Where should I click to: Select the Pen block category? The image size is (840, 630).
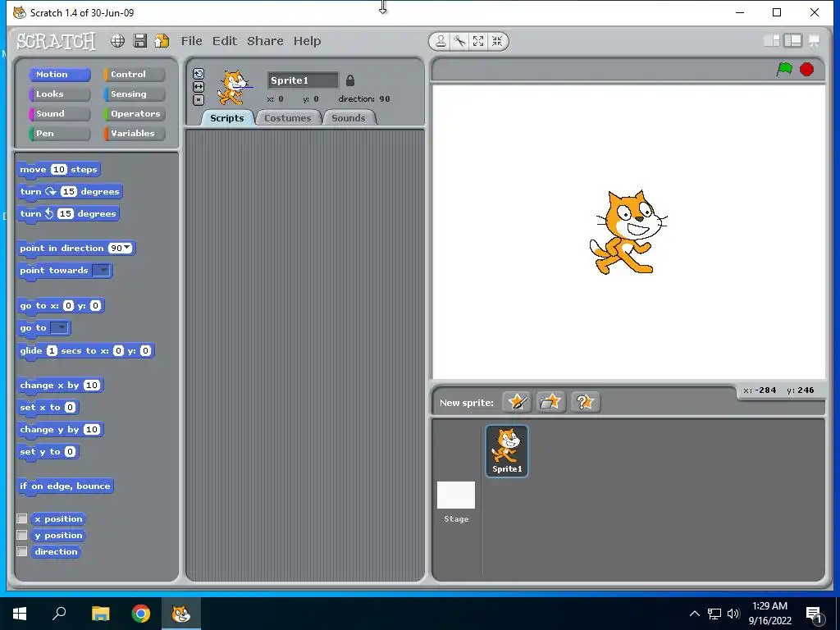59,134
